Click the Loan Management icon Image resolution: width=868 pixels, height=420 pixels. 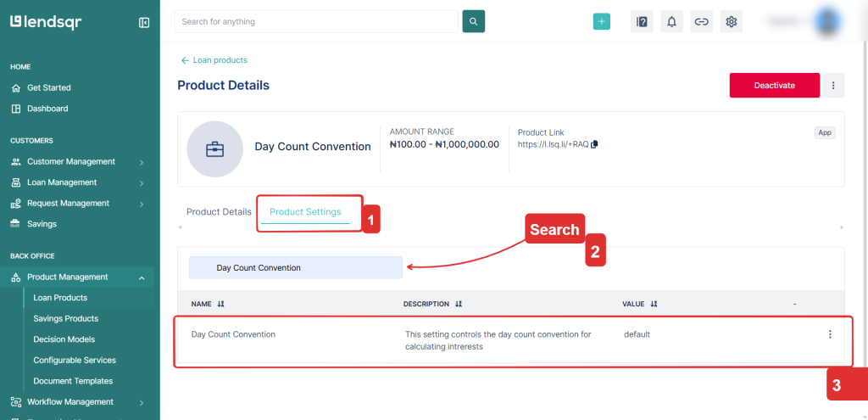(x=16, y=182)
